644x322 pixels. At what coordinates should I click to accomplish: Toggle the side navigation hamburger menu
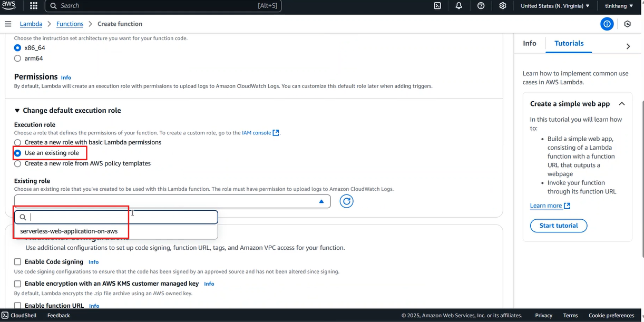click(8, 24)
